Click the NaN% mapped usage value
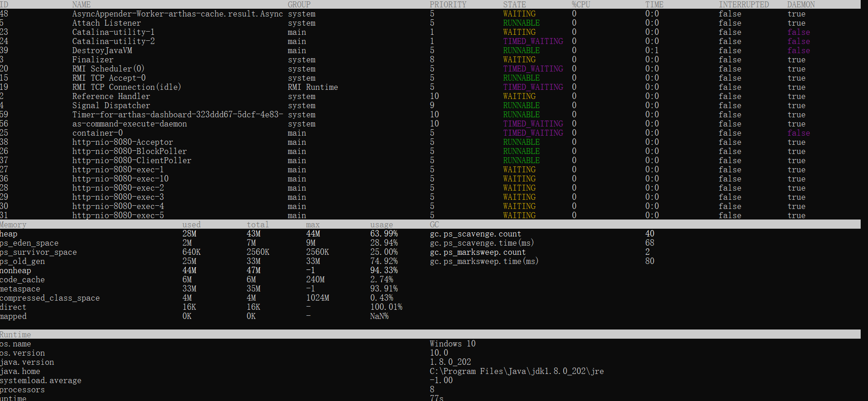Viewport: 868px width, 401px height. pos(379,316)
